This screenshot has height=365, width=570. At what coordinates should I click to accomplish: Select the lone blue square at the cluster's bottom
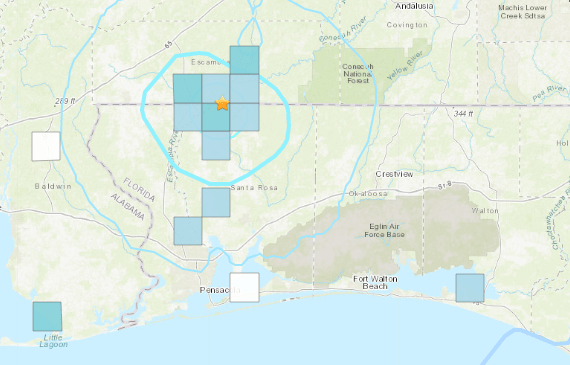216,145
